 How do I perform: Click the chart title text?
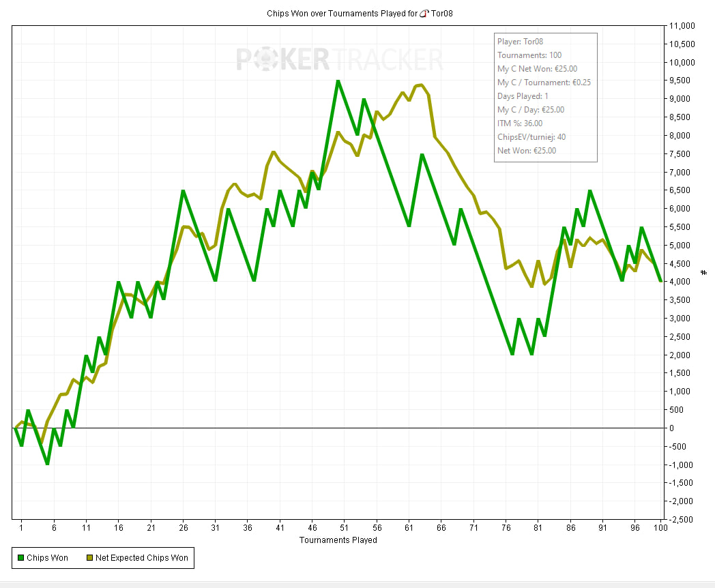pyautogui.click(x=360, y=14)
